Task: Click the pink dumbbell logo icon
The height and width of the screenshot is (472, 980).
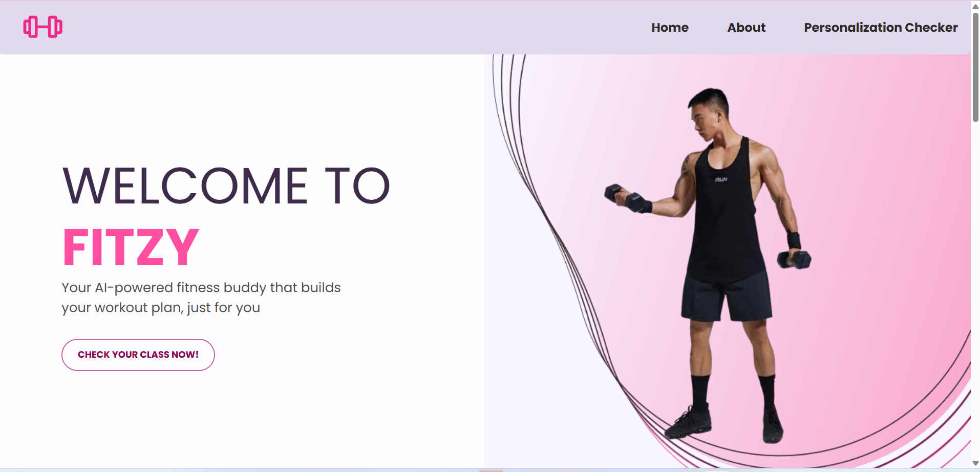Action: (43, 27)
